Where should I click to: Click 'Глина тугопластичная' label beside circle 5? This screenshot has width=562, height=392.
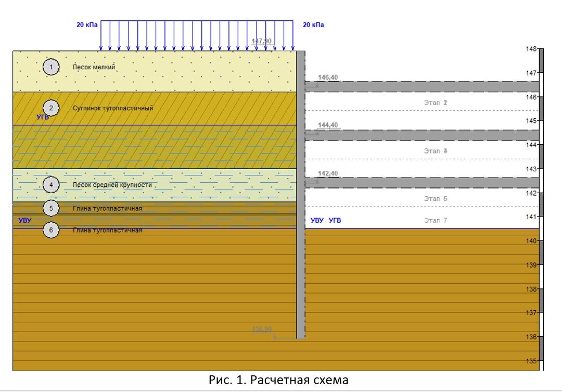tap(108, 208)
